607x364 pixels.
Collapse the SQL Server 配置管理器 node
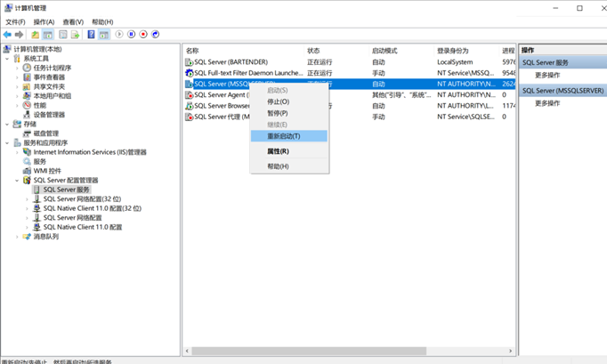17,180
